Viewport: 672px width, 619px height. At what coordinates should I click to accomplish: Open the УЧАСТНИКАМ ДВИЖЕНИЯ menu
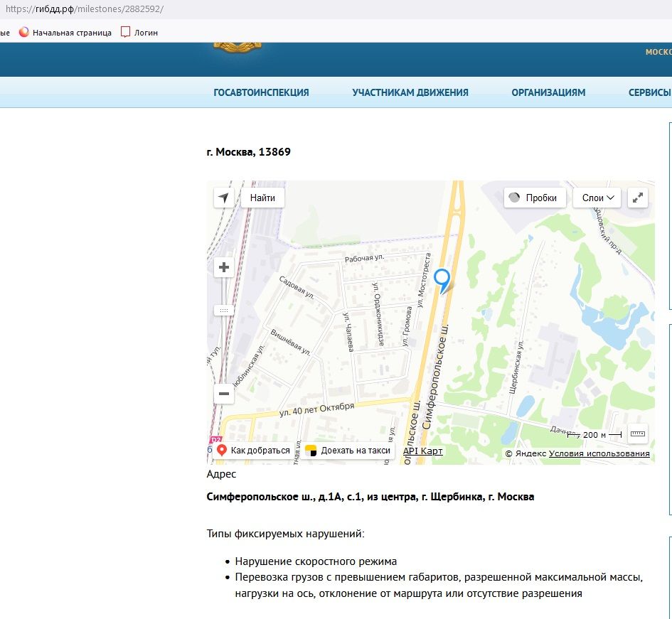pos(410,92)
